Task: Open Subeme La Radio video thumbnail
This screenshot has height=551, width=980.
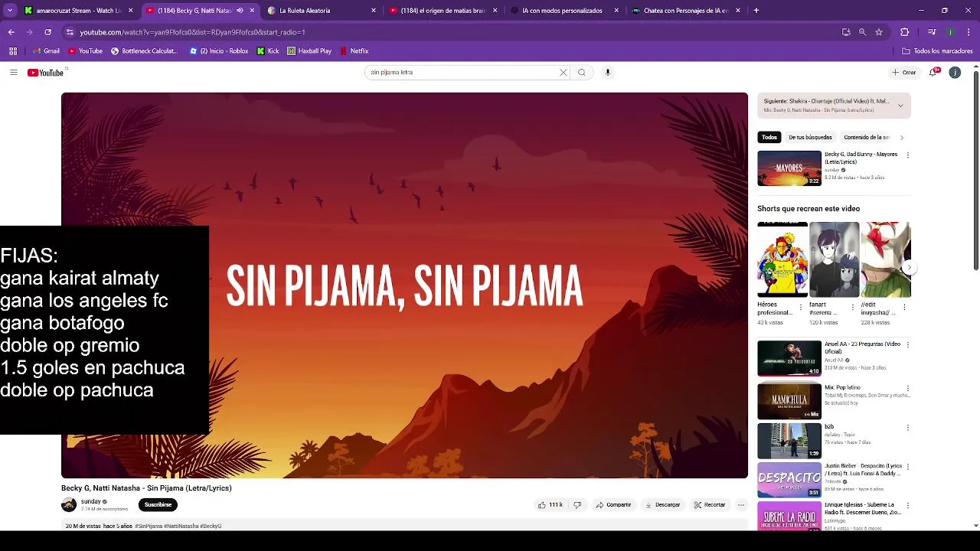Action: 789,517
